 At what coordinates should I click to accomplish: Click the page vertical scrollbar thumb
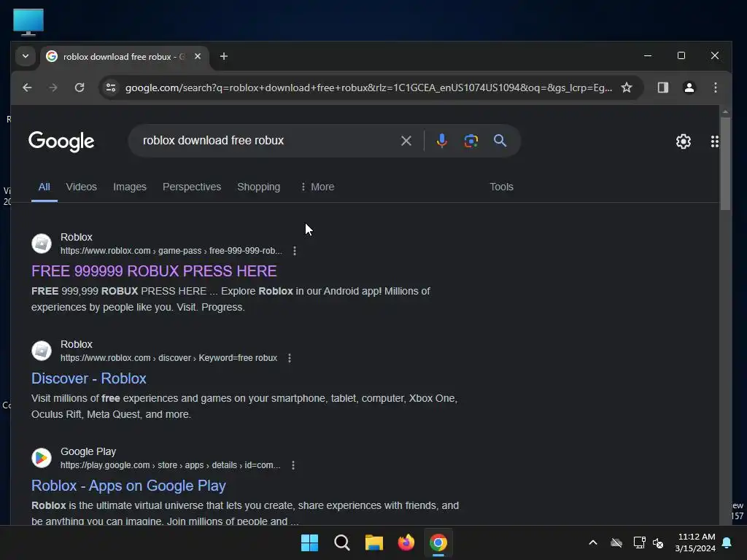tap(725, 163)
